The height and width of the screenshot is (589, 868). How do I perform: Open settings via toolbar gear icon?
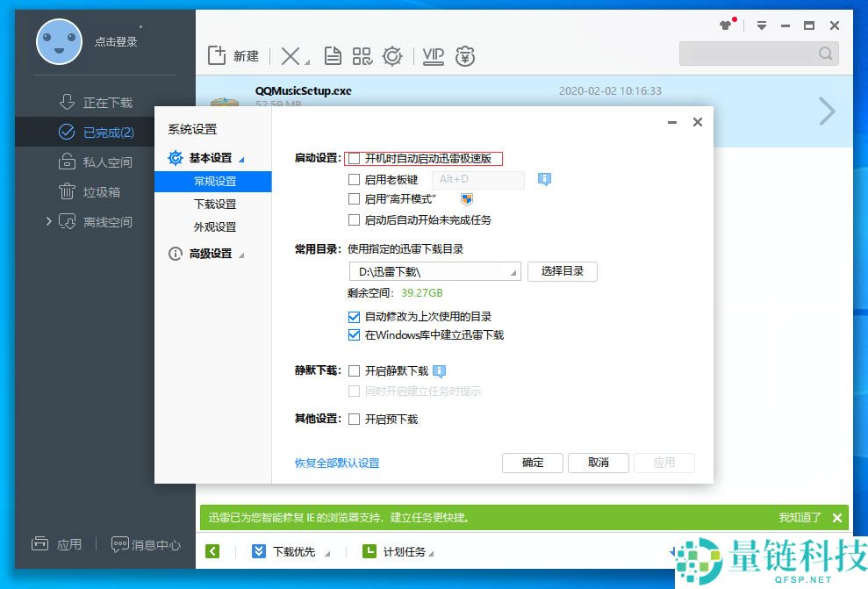coord(392,56)
